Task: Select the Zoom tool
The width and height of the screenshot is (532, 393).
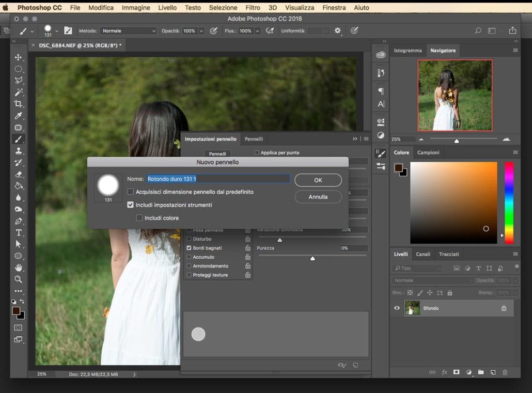Action: click(18, 279)
